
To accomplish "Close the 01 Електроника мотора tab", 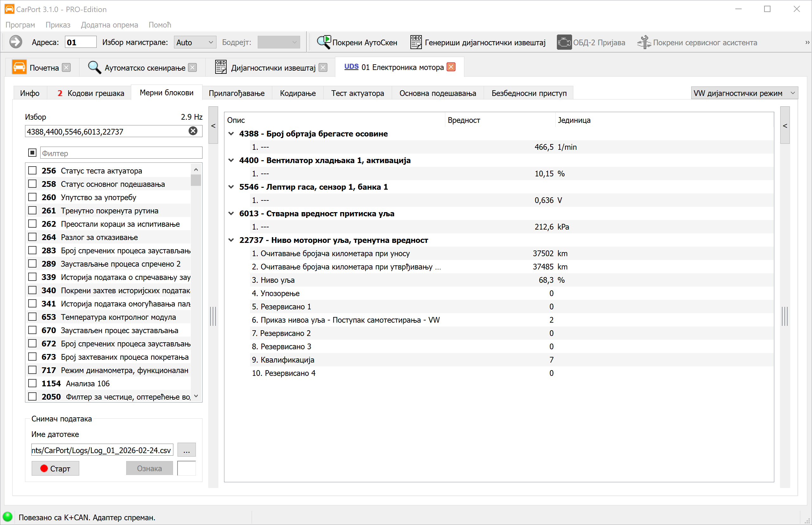I will [451, 67].
